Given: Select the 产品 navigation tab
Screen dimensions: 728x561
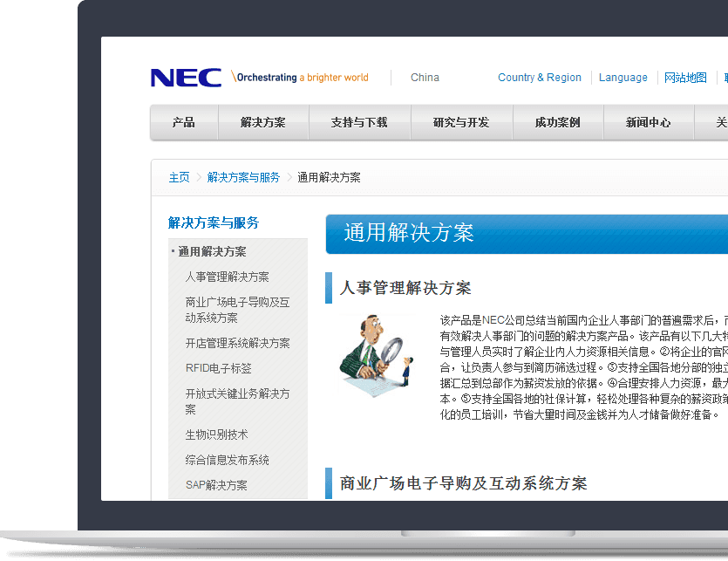Looking at the screenshot, I should pyautogui.click(x=183, y=123).
